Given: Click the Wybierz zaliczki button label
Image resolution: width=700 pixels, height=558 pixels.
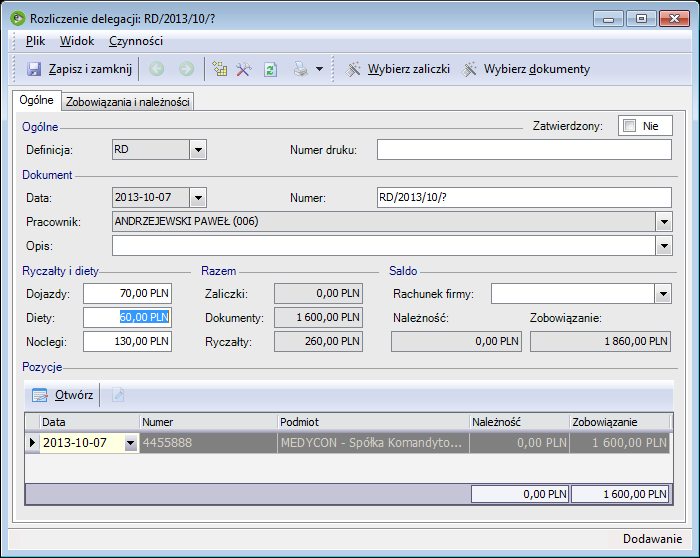Looking at the screenshot, I should 408,69.
